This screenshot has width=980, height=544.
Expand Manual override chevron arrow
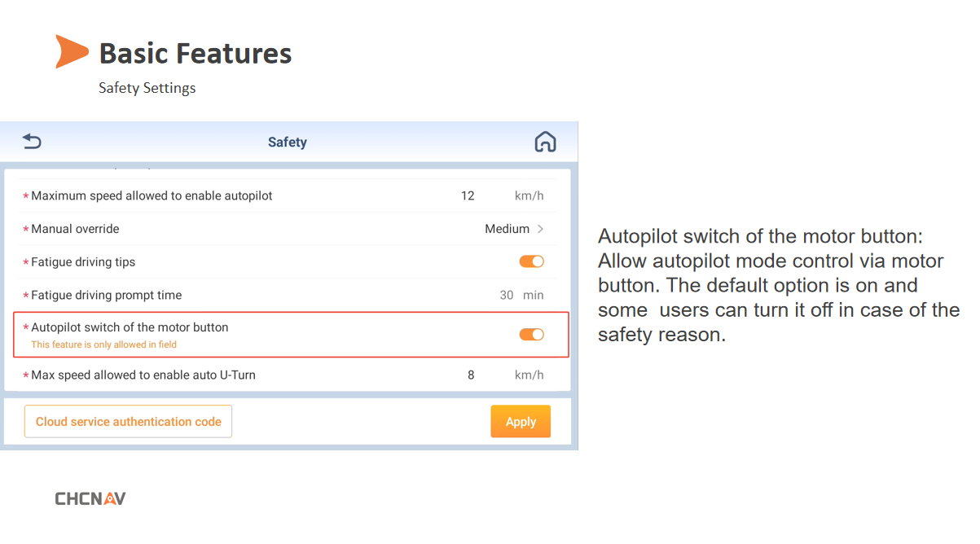tap(541, 229)
